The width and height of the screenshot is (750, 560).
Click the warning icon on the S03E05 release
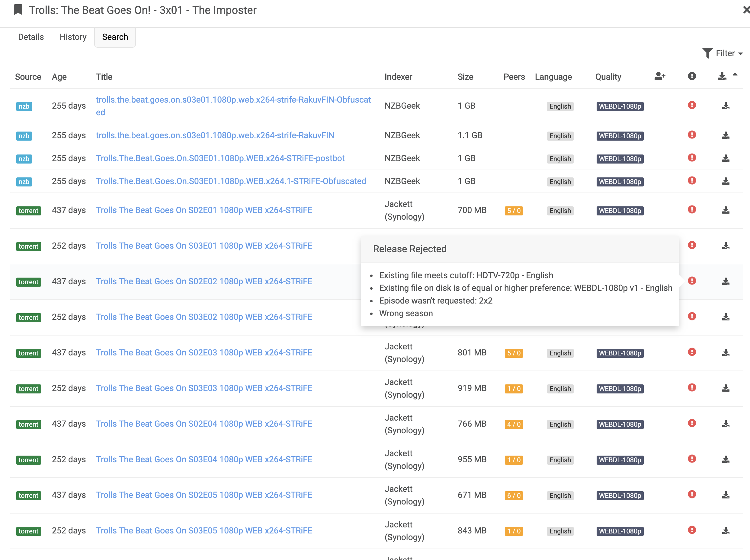[692, 530]
